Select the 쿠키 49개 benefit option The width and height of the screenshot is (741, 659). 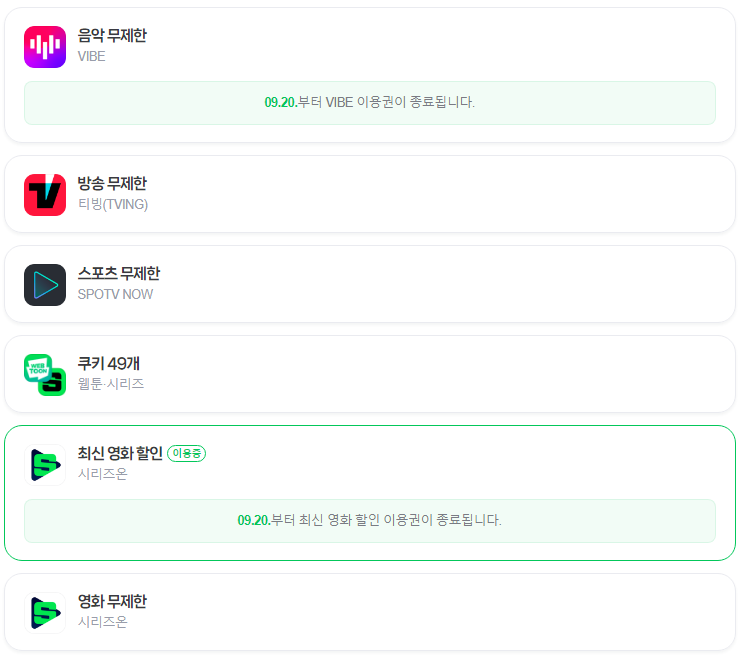(109, 364)
